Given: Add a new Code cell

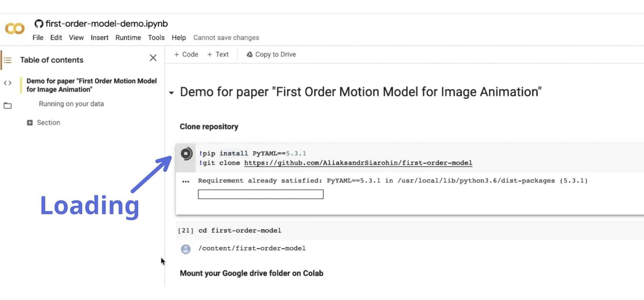Looking at the screenshot, I should [x=186, y=54].
